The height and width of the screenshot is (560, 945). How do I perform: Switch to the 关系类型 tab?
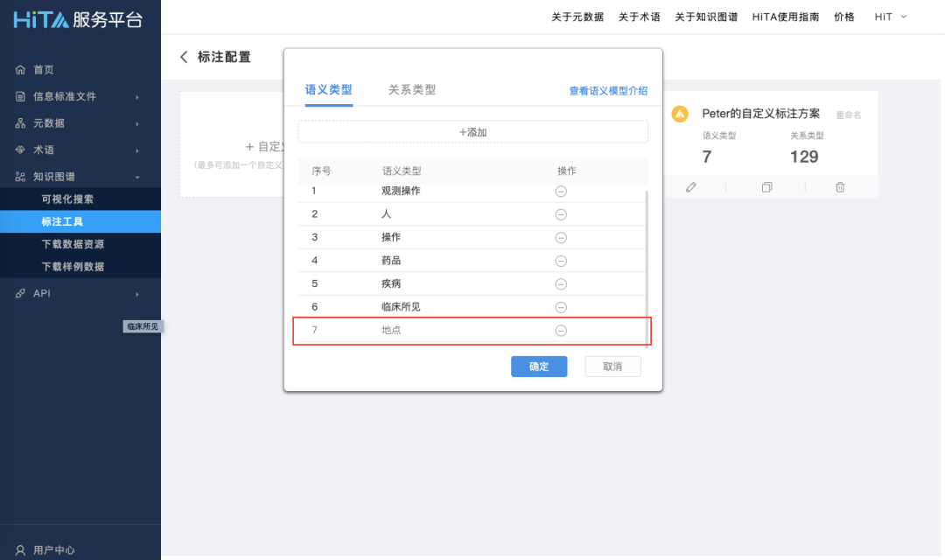pos(411,90)
